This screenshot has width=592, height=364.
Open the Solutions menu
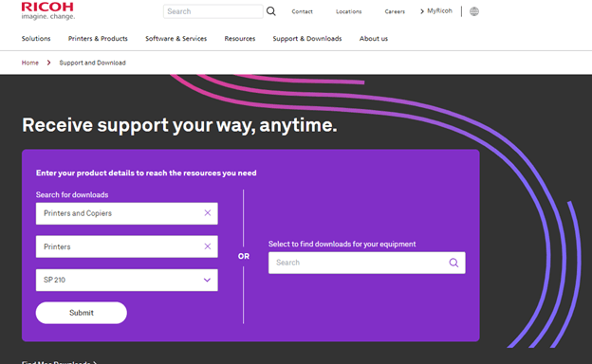[36, 39]
